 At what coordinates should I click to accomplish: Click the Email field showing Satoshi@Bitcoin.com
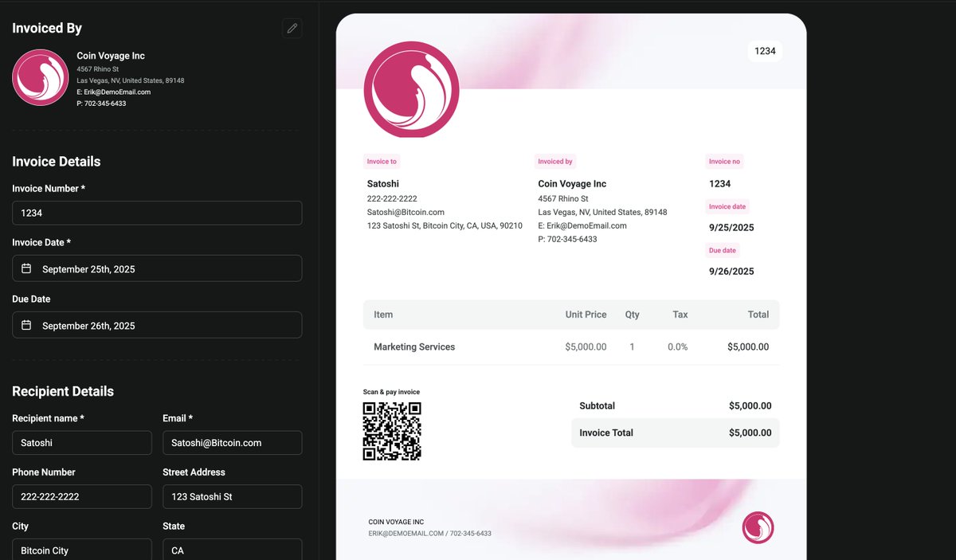[x=232, y=442]
